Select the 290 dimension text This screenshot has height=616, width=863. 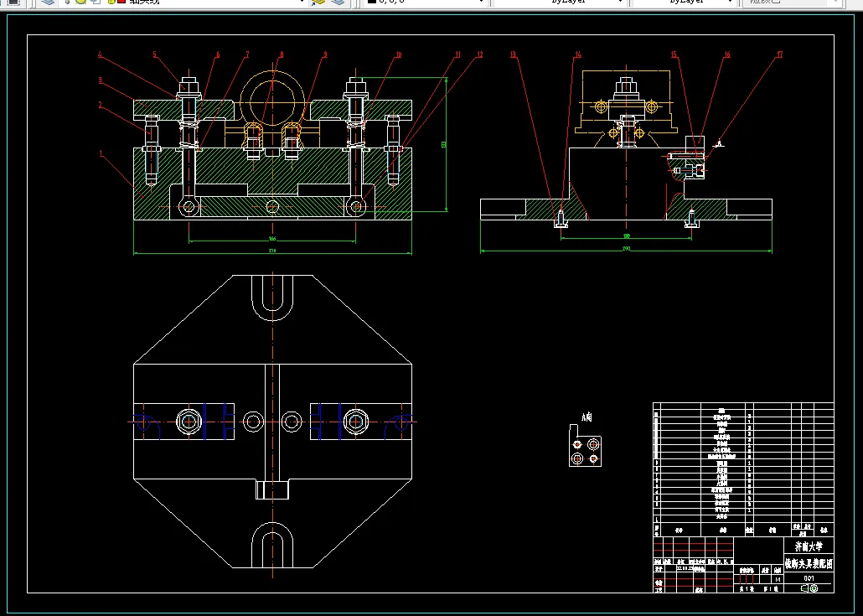pyautogui.click(x=627, y=249)
